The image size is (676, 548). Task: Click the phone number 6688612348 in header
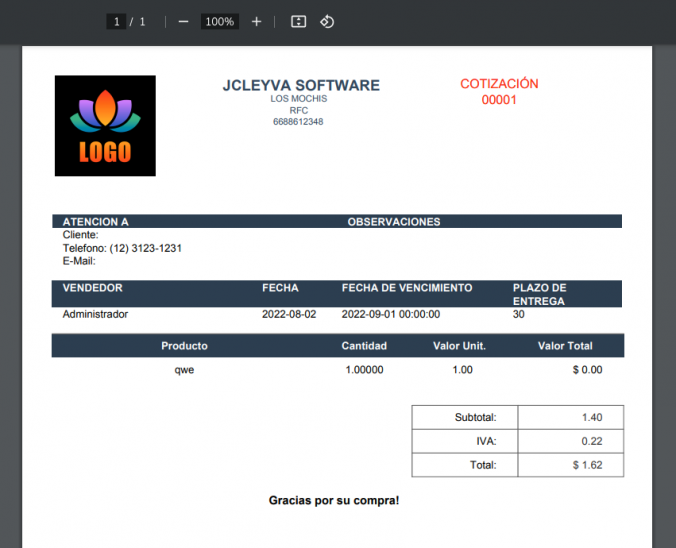pos(298,122)
